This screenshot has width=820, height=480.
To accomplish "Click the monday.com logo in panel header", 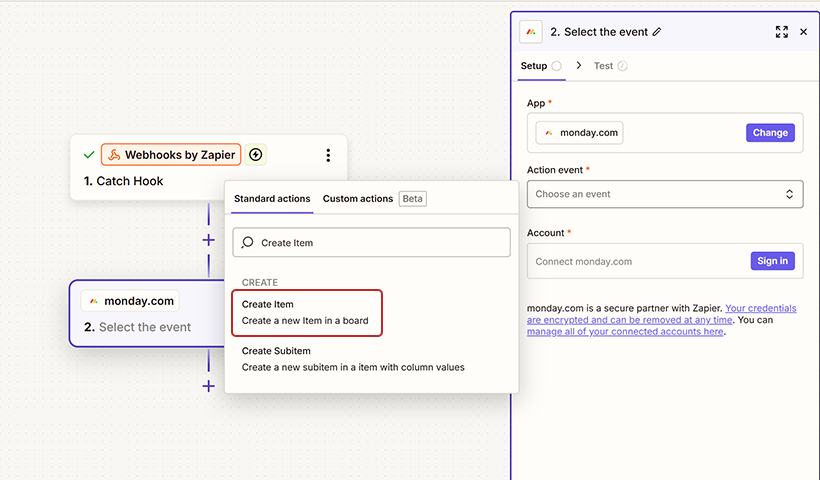I will 531,32.
